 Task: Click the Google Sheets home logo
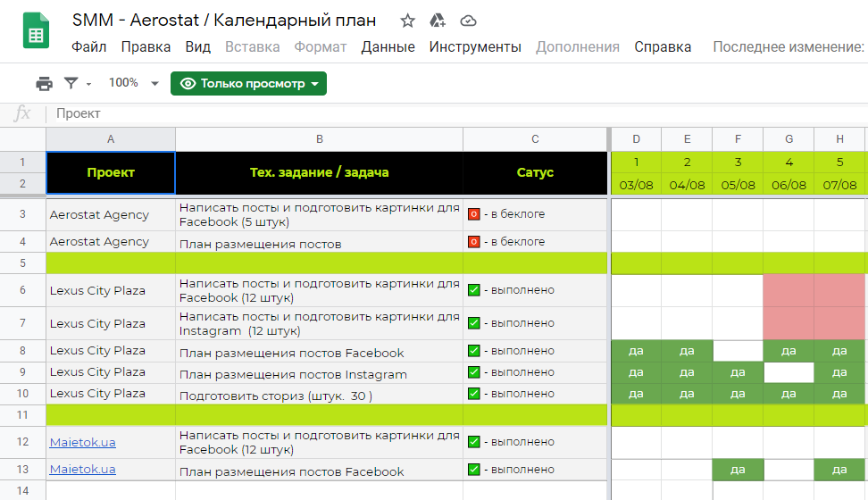click(36, 33)
